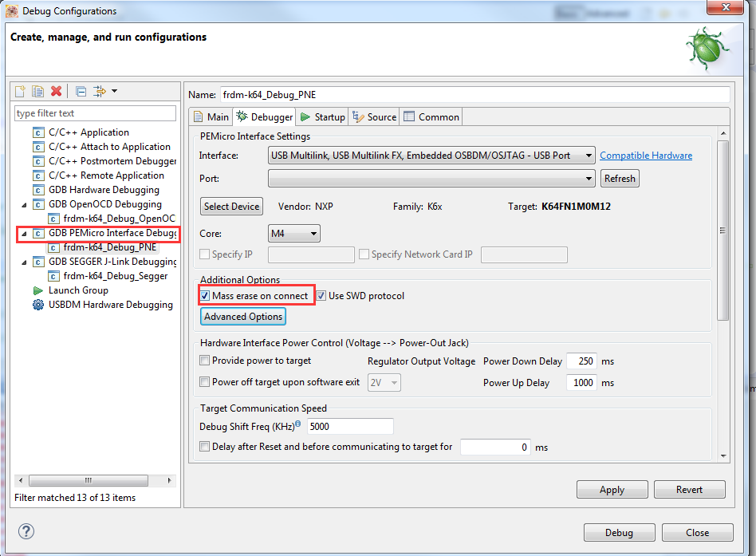
Task: Click the frdm-k64_Debug_Segger item icon
Action: point(53,276)
